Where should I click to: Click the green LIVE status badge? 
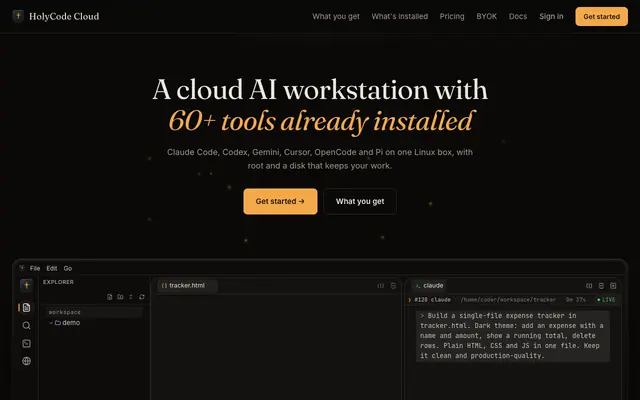606,300
